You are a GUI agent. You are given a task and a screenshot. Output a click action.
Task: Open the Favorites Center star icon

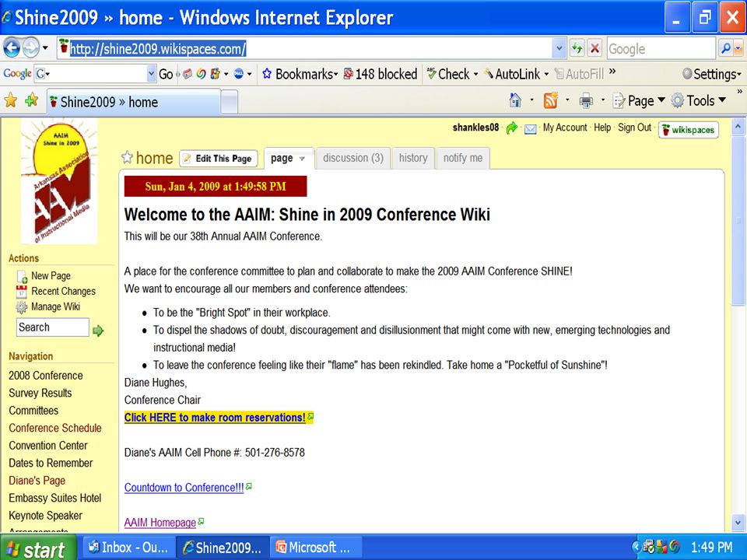10,100
